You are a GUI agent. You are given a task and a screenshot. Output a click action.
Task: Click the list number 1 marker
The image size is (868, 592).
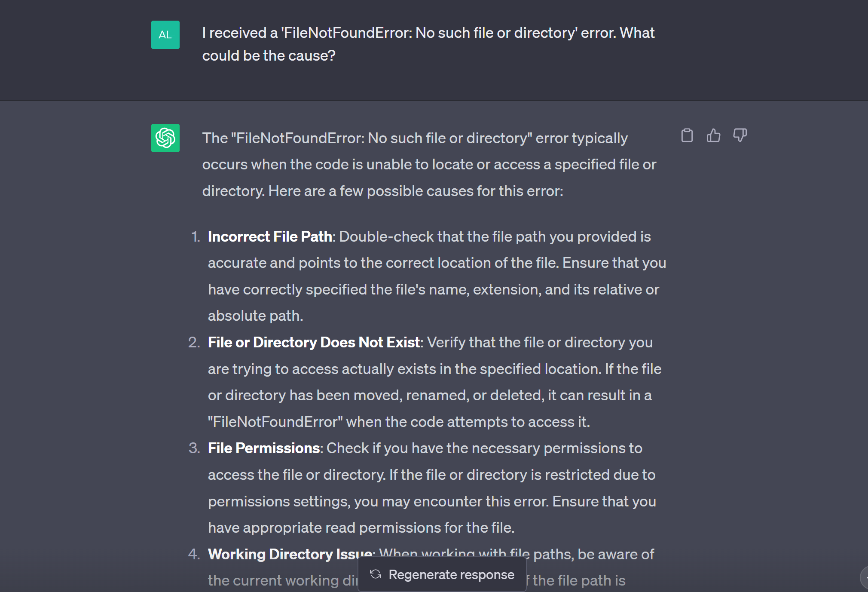click(196, 236)
